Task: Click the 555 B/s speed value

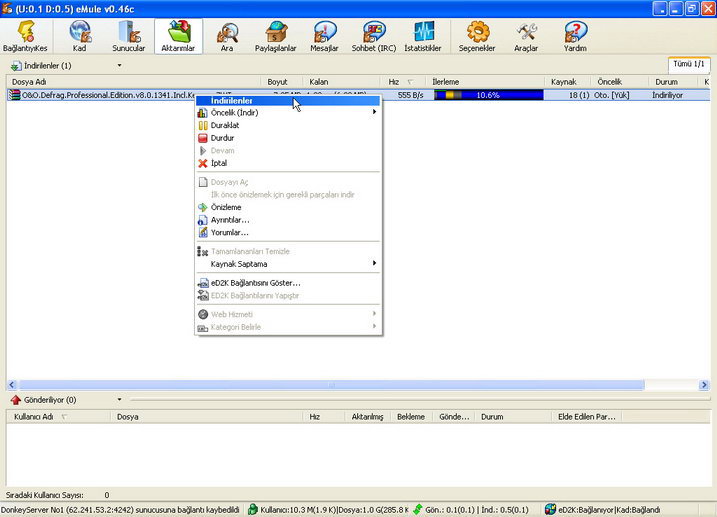Action: pos(411,95)
